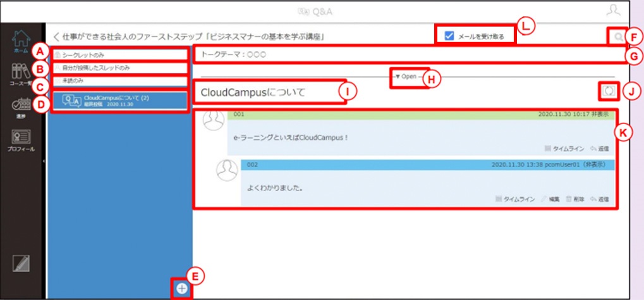Collapse the sidebar with the small arrow handle
This screenshot has width=644, height=300.
coord(44,161)
